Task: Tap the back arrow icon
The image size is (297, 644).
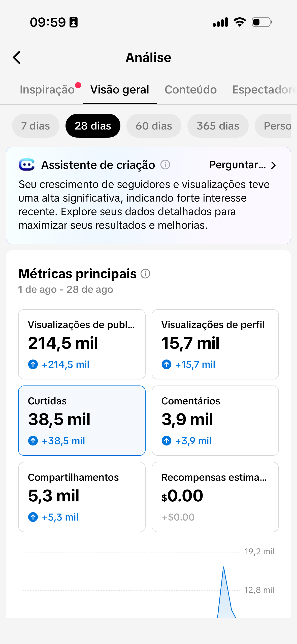Action: (17, 57)
